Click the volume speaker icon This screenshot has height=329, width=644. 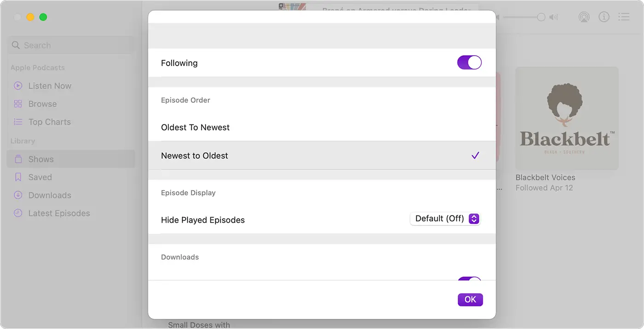point(554,17)
